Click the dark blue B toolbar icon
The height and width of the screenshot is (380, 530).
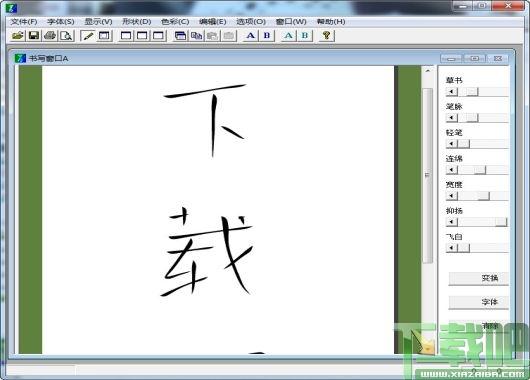[267, 35]
